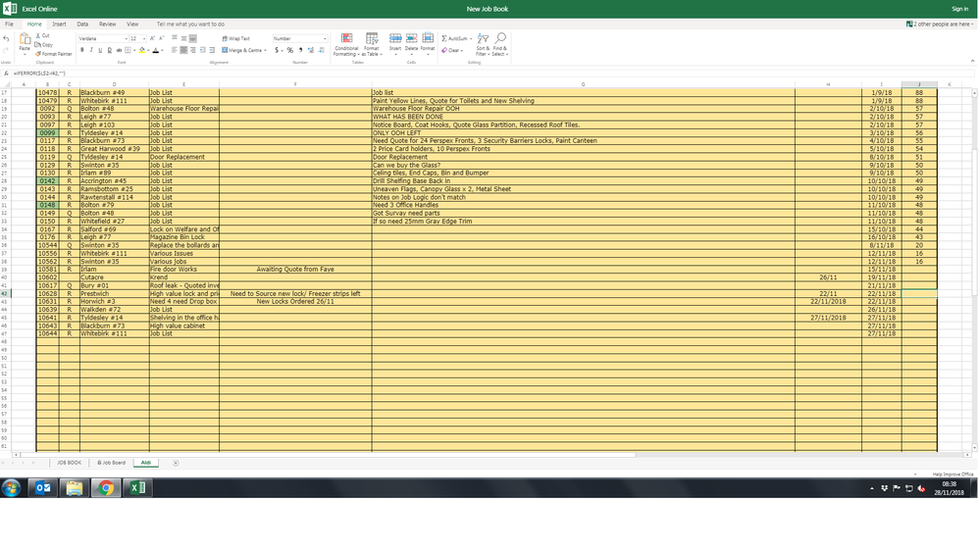Add a new sheet with plus icon
The image size is (980, 551).
point(176,463)
